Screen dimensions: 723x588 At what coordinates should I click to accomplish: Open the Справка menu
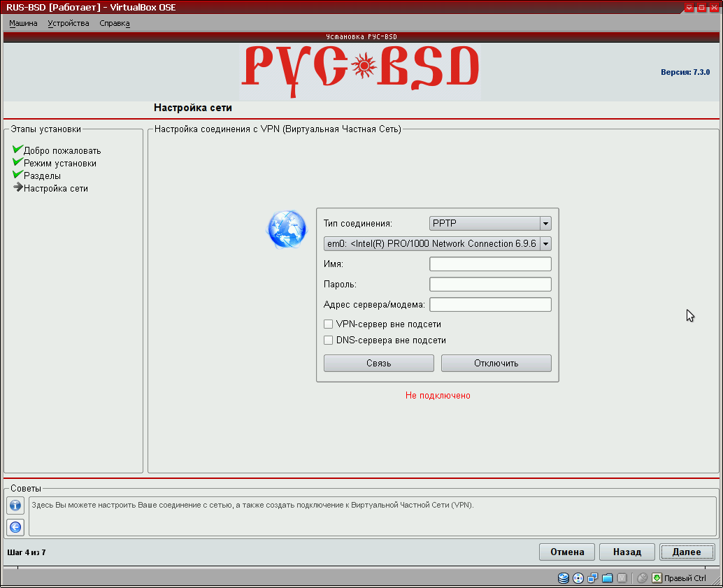click(115, 23)
